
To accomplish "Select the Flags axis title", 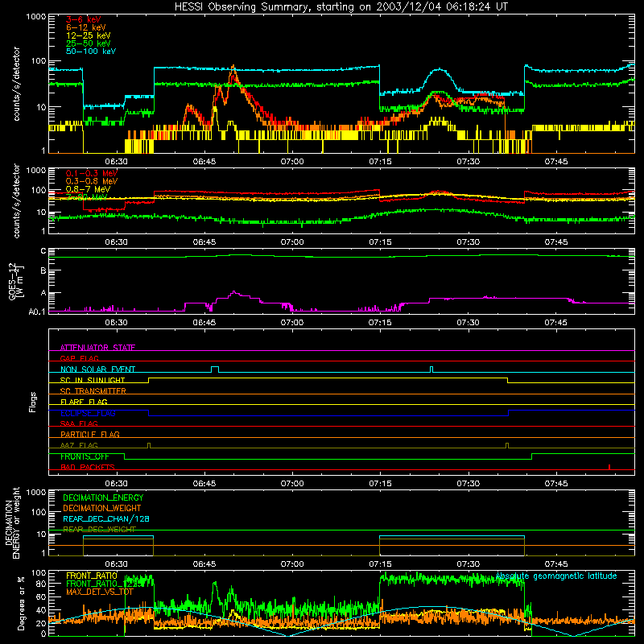I will pyautogui.click(x=33, y=402).
